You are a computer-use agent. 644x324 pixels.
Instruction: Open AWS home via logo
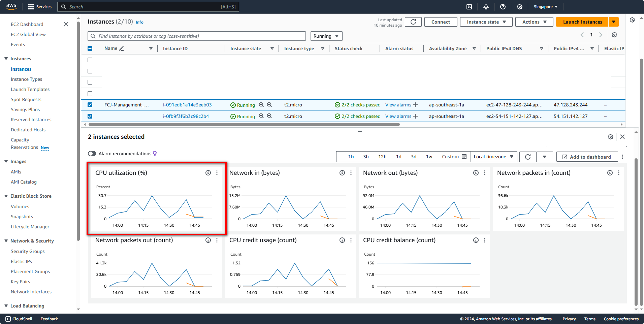point(11,7)
